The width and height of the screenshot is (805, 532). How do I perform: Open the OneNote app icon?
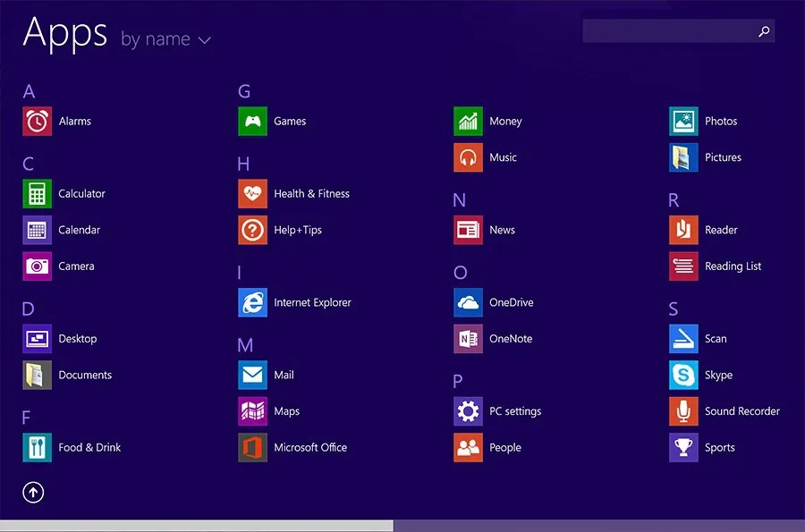coord(468,339)
